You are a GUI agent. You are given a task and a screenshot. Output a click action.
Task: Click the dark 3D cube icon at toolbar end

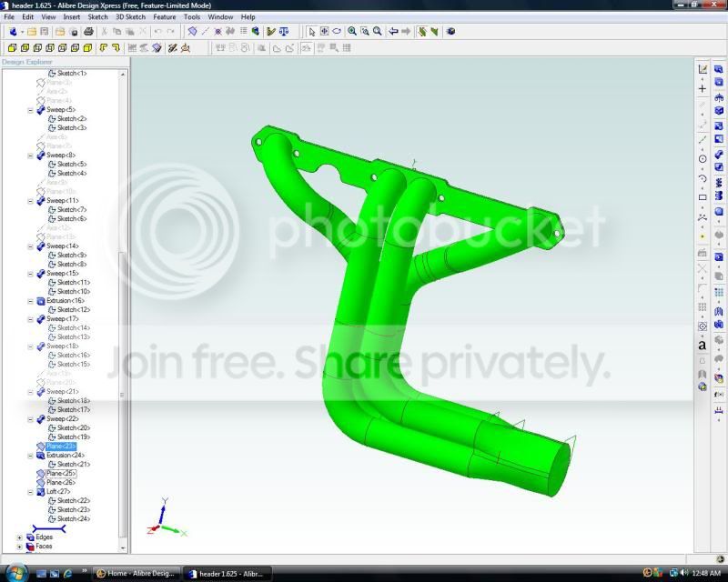(450, 32)
